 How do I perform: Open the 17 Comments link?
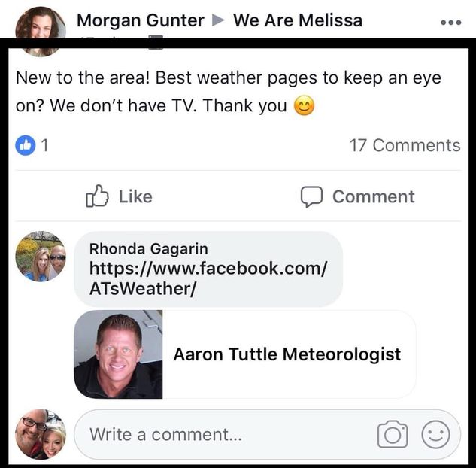coord(405,145)
